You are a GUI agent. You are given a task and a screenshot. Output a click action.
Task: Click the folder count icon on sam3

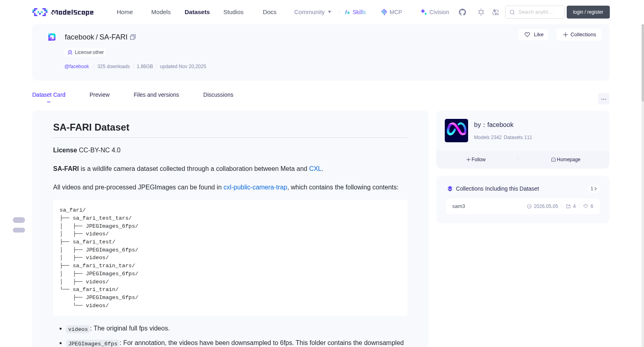pyautogui.click(x=568, y=206)
